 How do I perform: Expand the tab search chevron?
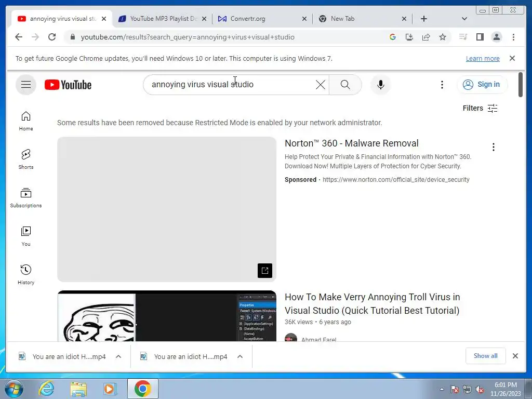(464, 19)
